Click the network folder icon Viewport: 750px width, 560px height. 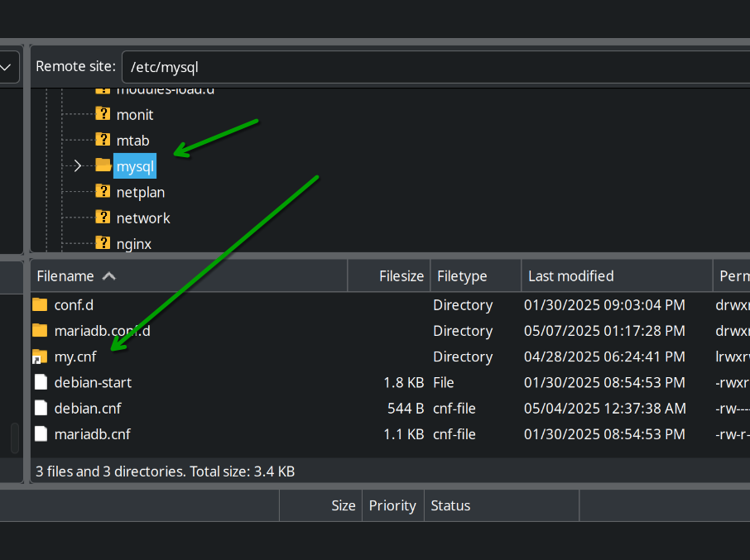103,217
